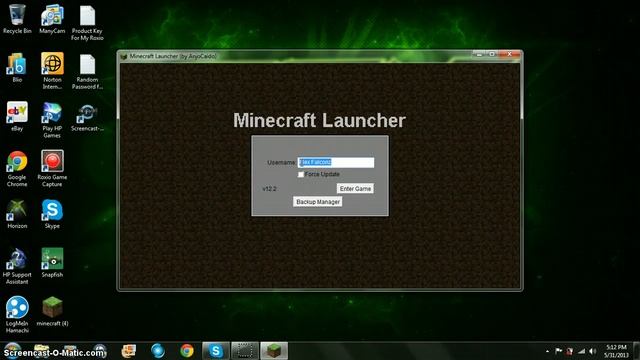This screenshot has width=640, height=360.
Task: Click the Minecraft Launcher window title icon
Action: click(124, 56)
